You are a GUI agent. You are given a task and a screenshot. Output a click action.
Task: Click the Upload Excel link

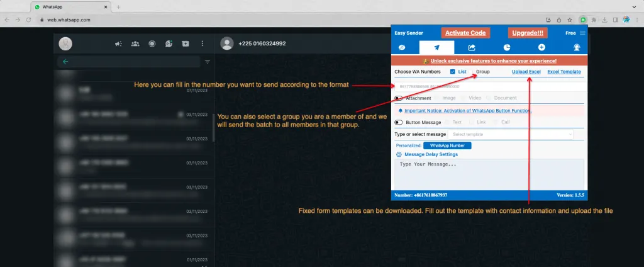[x=526, y=72]
